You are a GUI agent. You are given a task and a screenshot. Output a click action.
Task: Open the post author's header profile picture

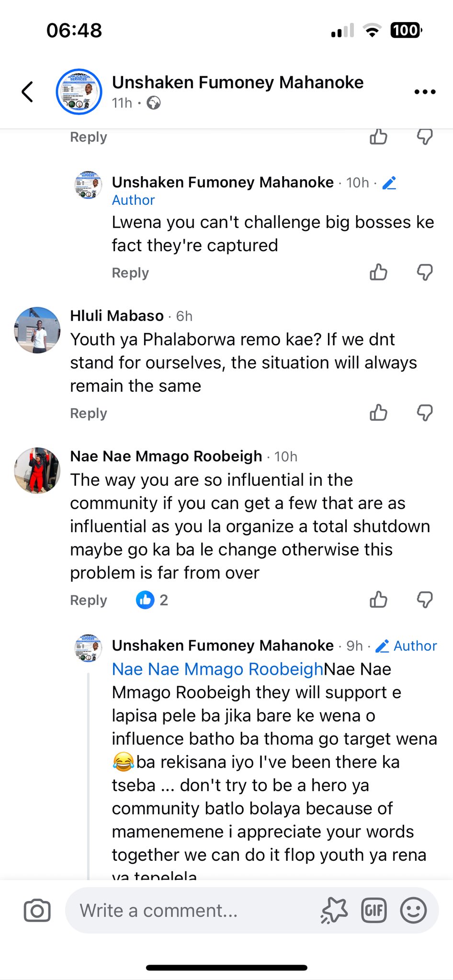(79, 92)
